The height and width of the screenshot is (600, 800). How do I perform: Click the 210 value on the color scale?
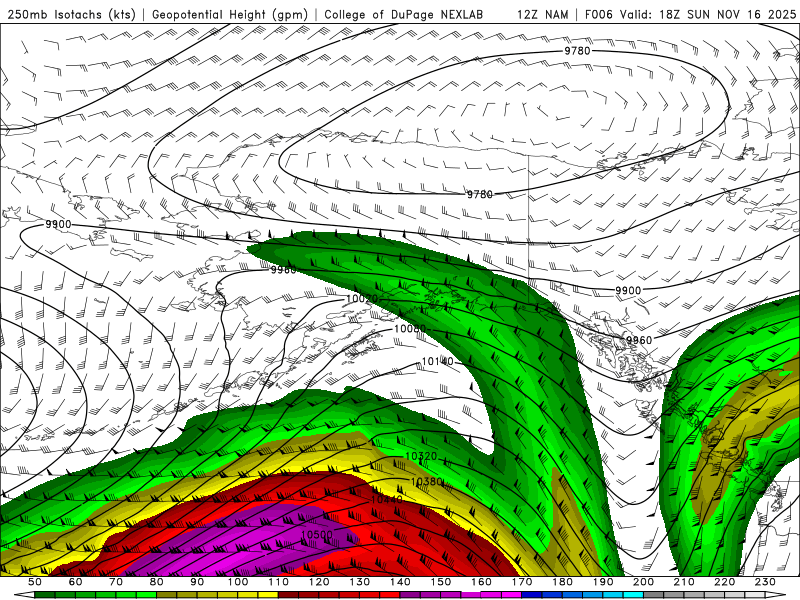point(684,582)
